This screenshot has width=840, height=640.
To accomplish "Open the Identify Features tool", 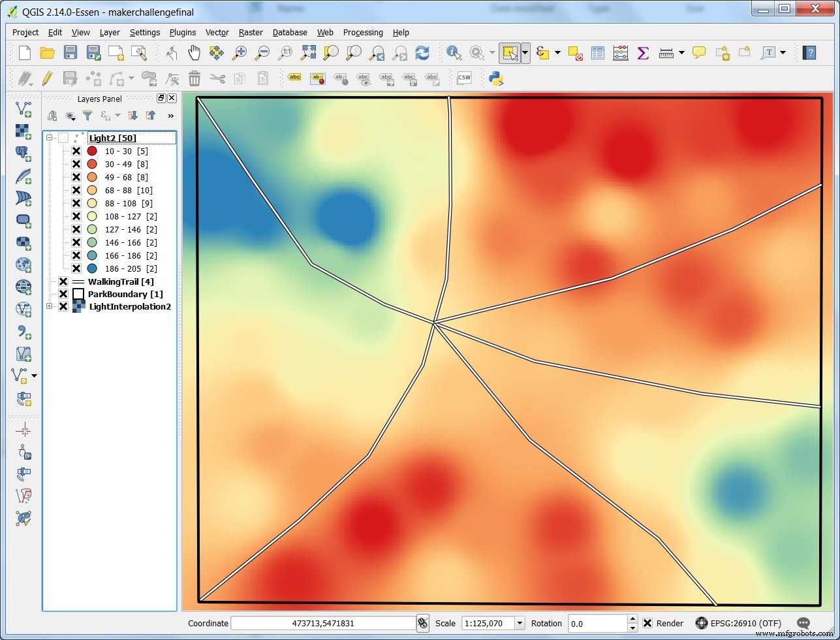I will [454, 53].
